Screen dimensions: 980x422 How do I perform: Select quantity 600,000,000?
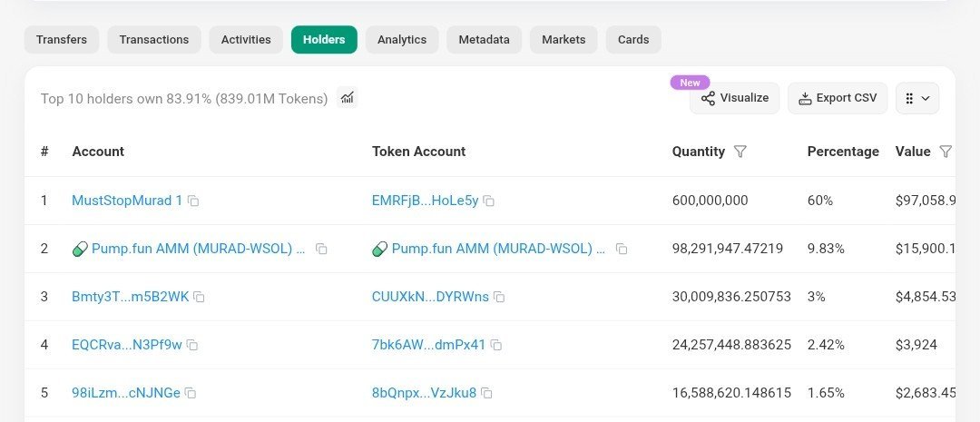(x=710, y=201)
